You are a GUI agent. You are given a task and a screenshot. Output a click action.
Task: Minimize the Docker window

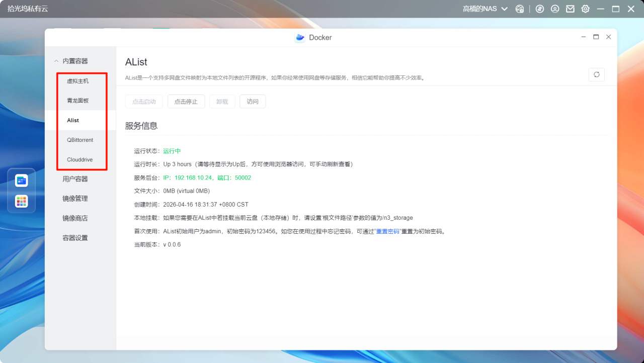(584, 37)
